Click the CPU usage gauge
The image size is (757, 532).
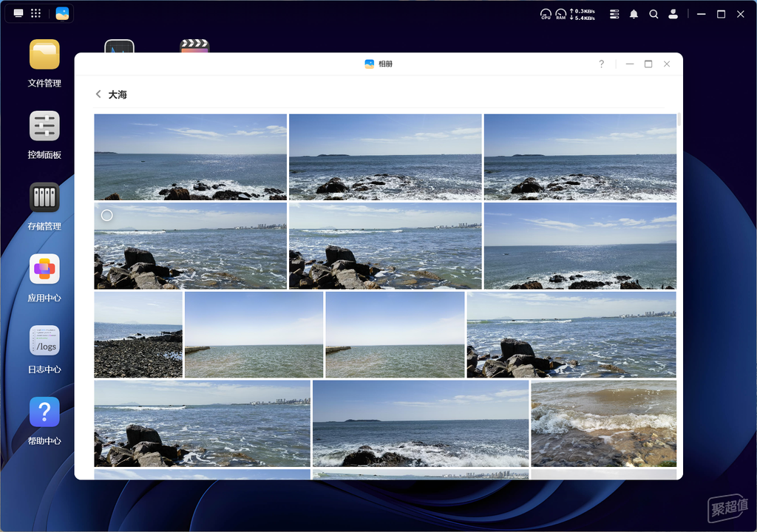tap(546, 14)
